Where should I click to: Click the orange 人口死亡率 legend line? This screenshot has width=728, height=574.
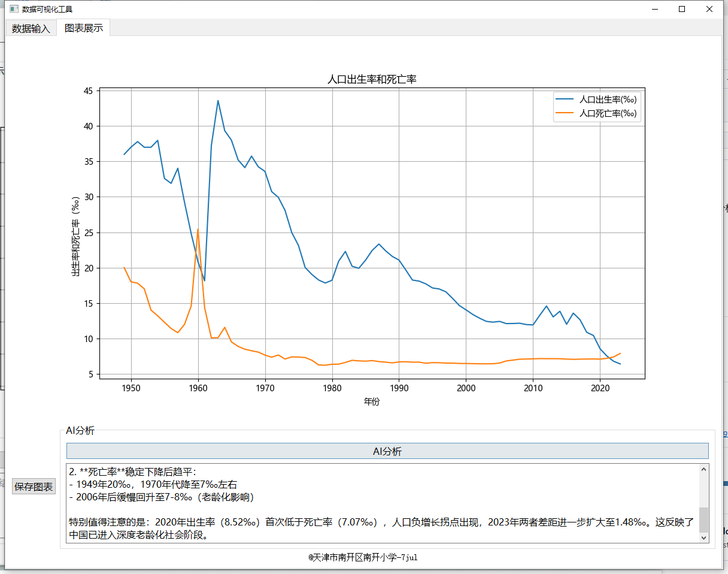pos(566,113)
